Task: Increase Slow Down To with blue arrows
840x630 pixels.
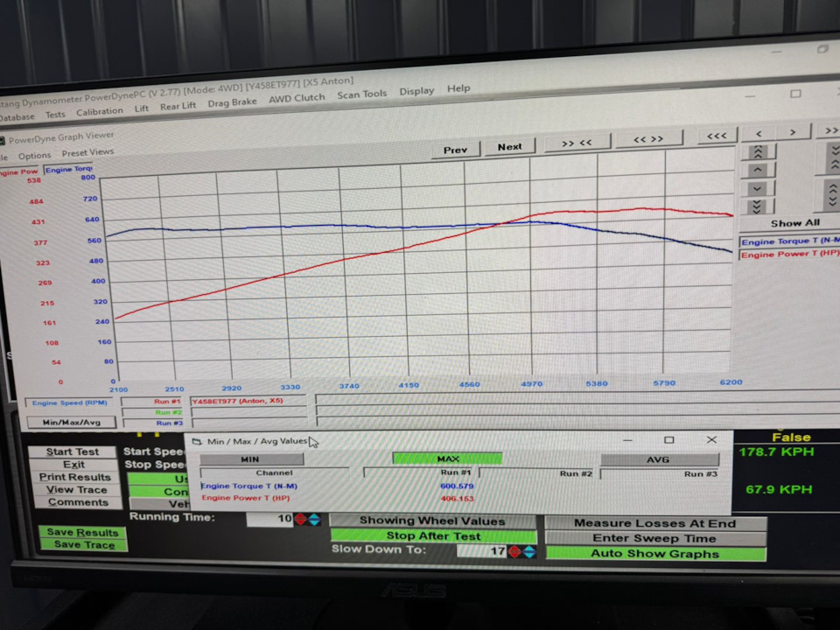Action: click(528, 551)
